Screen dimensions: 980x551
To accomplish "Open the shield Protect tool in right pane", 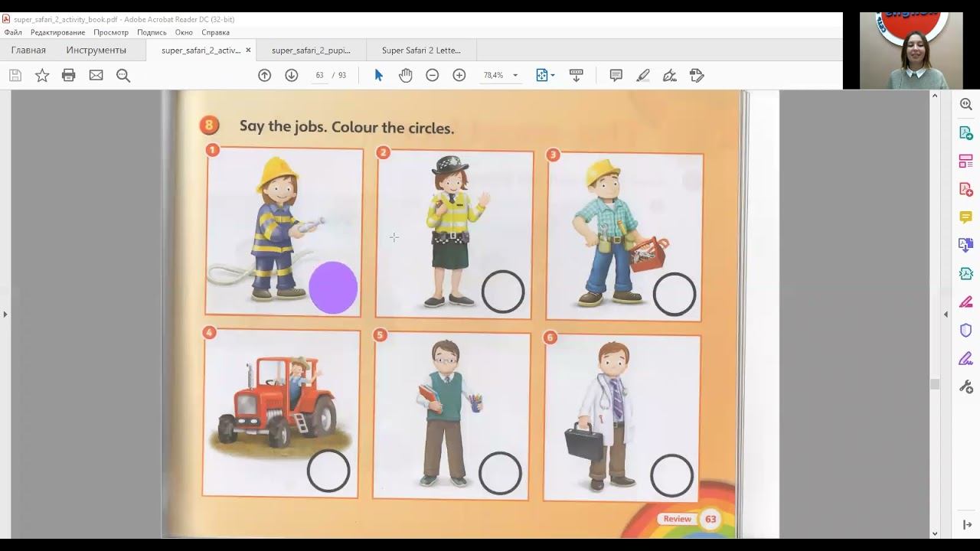I will coord(966,331).
